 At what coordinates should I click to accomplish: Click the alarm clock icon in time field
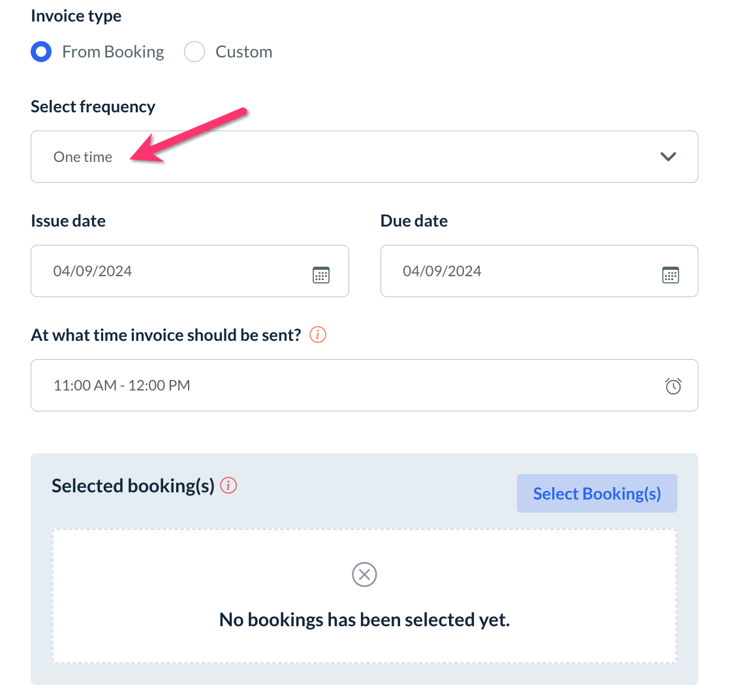tap(673, 386)
